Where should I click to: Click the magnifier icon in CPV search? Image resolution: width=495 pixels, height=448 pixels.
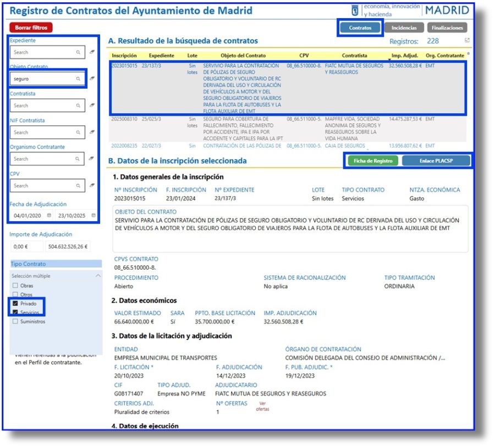click(x=78, y=186)
